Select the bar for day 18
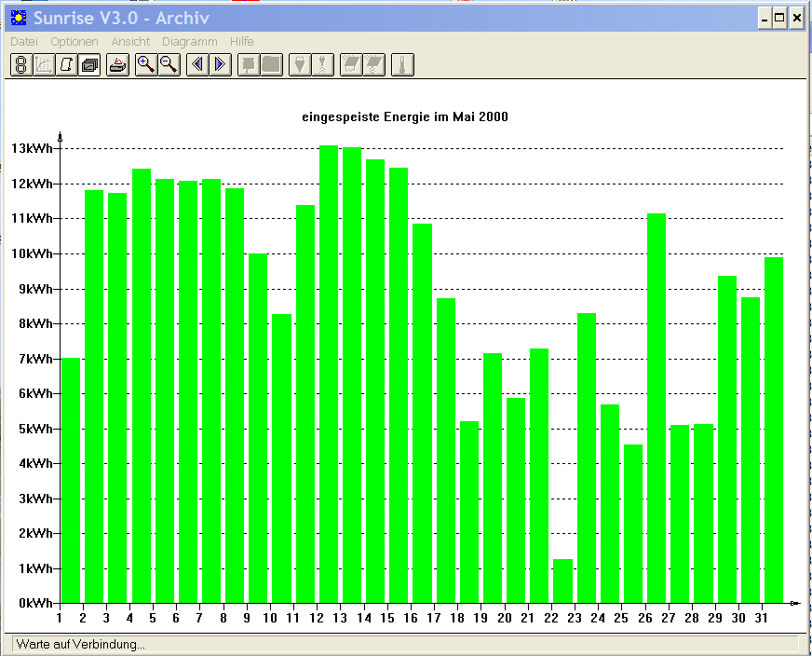The height and width of the screenshot is (656, 812). pos(469,512)
